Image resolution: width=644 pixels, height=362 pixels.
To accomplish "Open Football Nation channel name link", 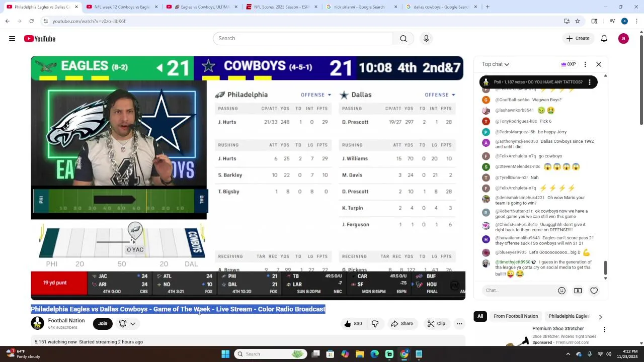I will point(66,321).
